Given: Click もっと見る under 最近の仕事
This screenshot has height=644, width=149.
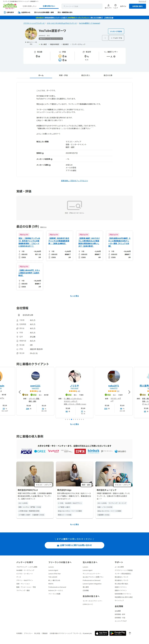Looking at the screenshot, I should coord(74,296).
